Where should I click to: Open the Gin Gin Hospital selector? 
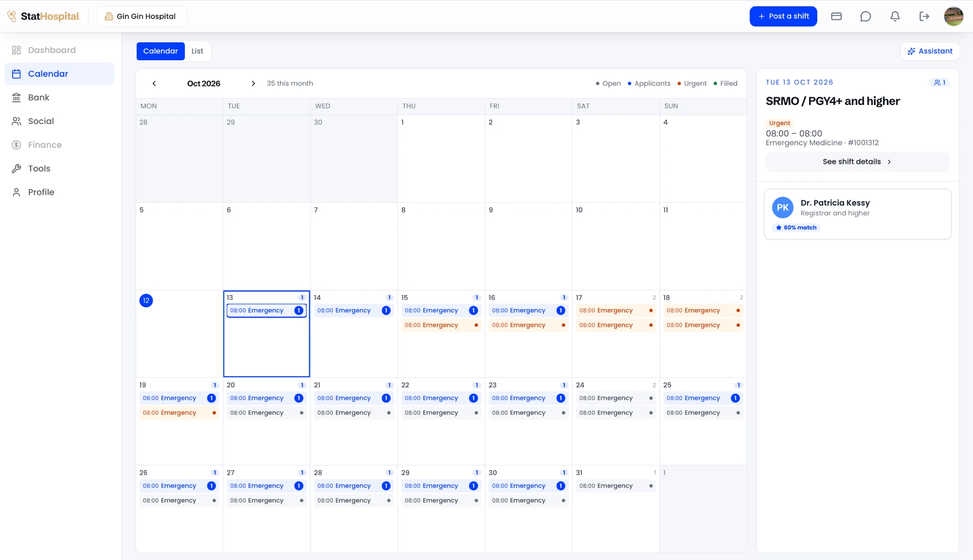(142, 17)
